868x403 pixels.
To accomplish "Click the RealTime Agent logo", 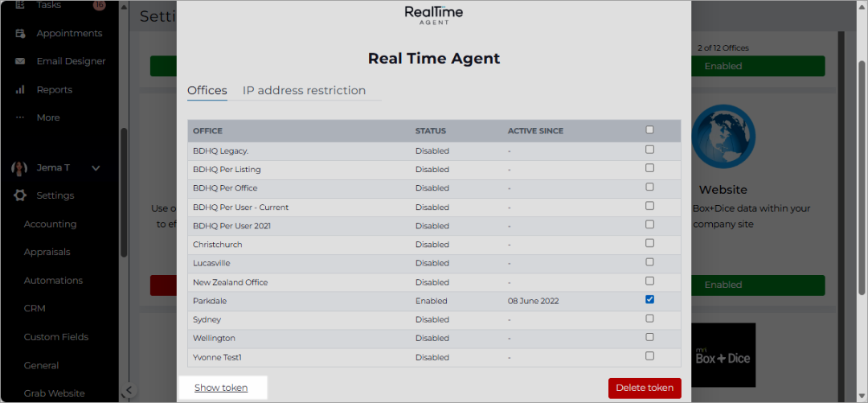I will [x=433, y=15].
